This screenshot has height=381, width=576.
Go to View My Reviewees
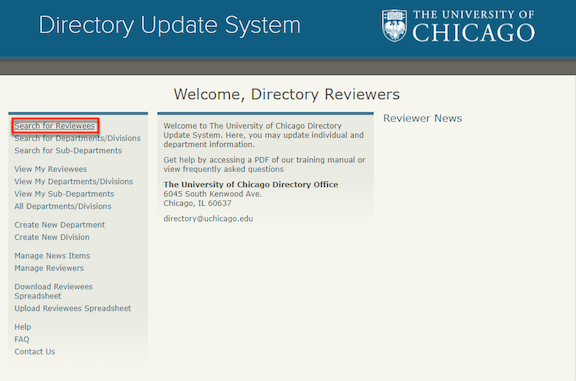(51, 169)
